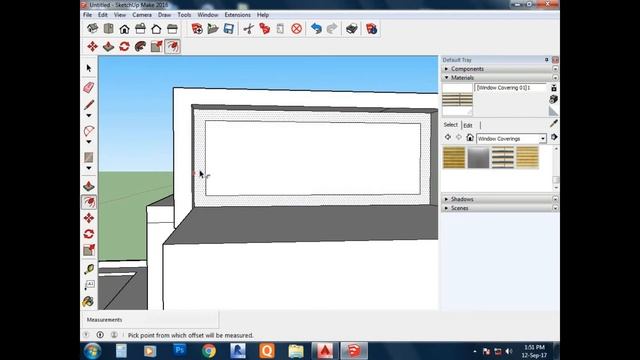Redo action with grey arrow icon
Viewport: 640px width, 360px height.
(x=332, y=29)
